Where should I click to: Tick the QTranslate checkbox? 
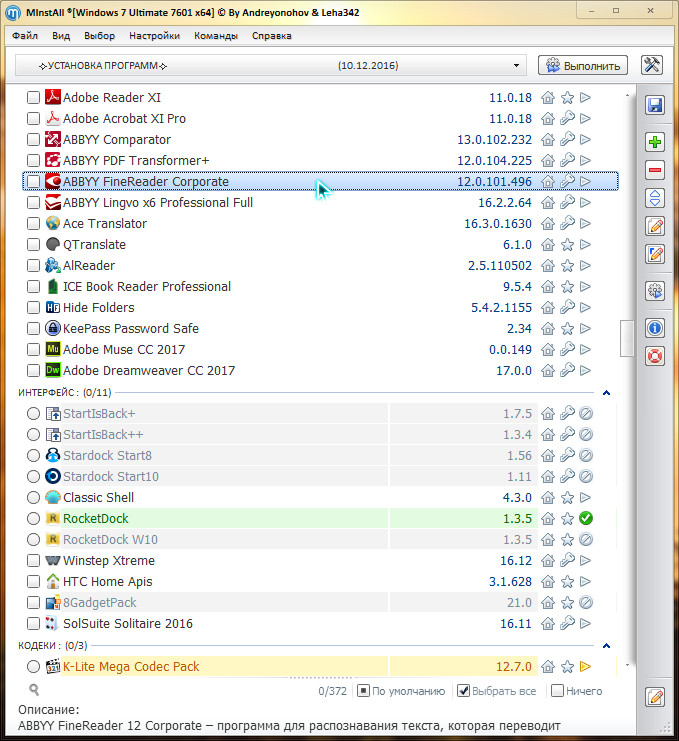[33, 245]
